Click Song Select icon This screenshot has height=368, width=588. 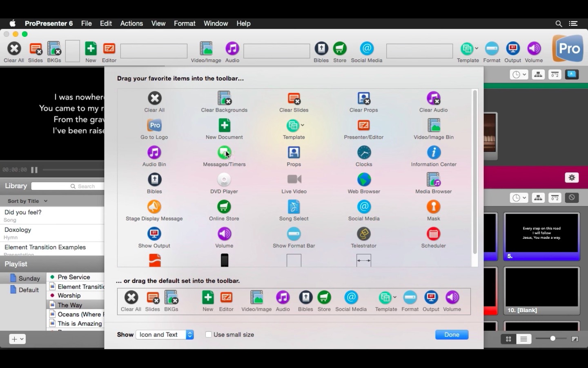coord(294,207)
